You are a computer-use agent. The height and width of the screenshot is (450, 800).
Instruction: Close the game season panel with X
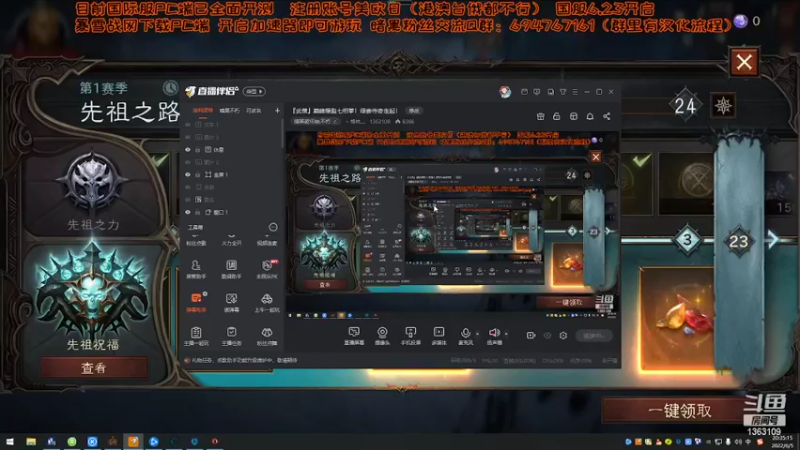[744, 62]
